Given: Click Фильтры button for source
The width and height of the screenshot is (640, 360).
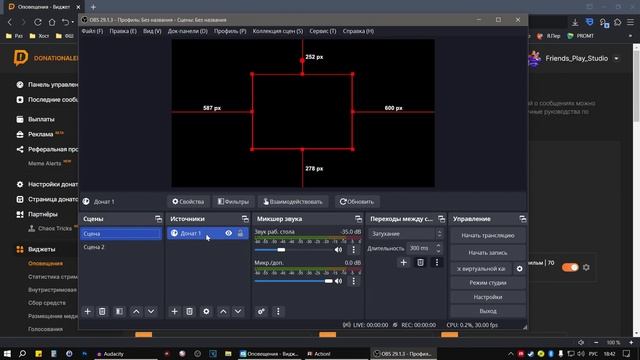Looking at the screenshot, I should (233, 202).
